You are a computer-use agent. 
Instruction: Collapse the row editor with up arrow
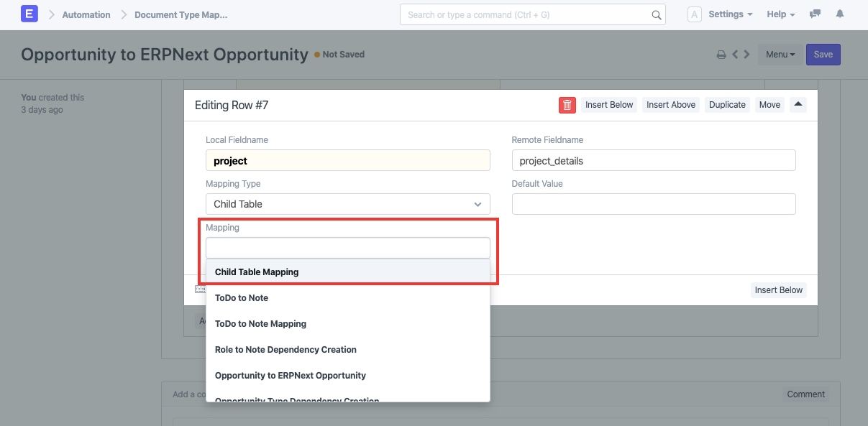click(798, 104)
